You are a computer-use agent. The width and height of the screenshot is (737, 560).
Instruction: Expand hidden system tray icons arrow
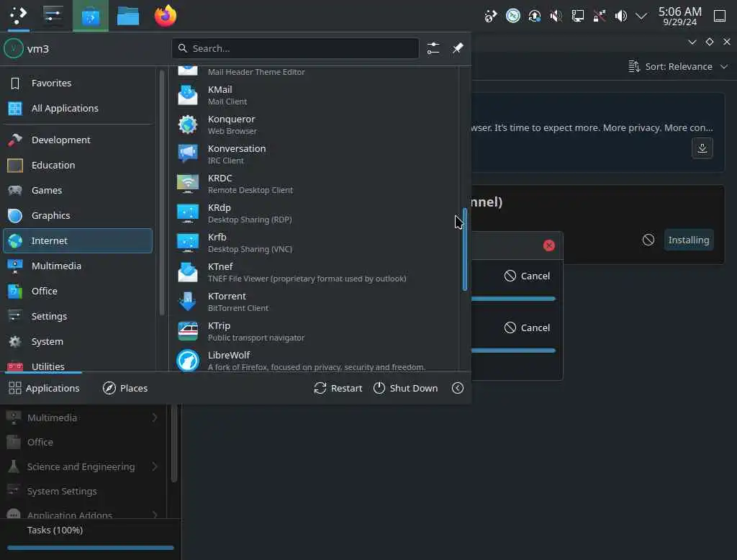(641, 16)
